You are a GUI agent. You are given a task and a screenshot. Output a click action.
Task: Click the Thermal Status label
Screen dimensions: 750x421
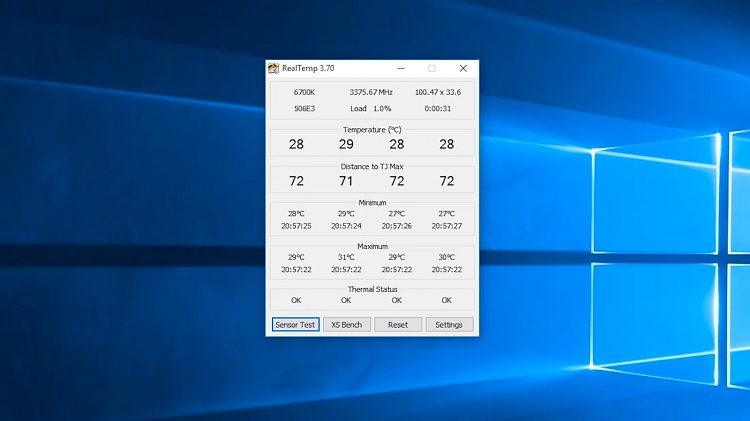pyautogui.click(x=372, y=289)
